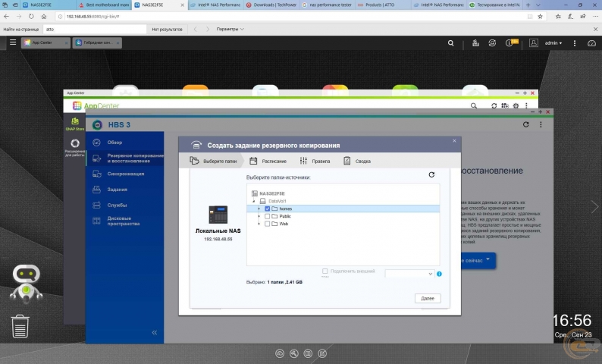This screenshot has width=602, height=364.
Task: Switch to Products | ATTO browser tab
Action: tap(382, 5)
